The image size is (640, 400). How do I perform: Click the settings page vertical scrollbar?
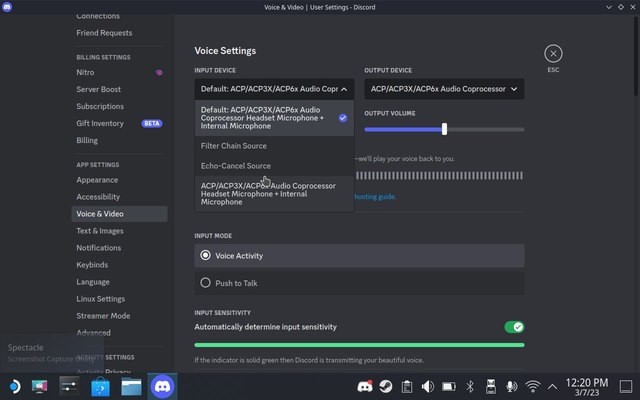click(636, 55)
